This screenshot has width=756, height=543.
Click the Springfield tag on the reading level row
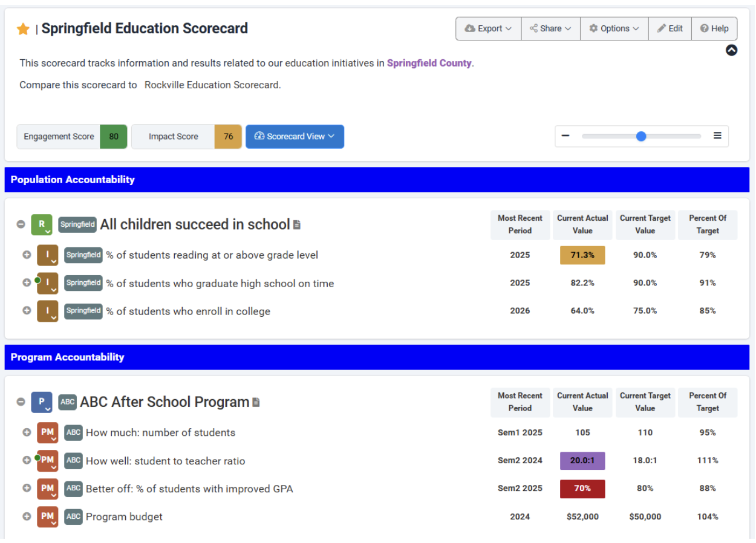(x=83, y=255)
